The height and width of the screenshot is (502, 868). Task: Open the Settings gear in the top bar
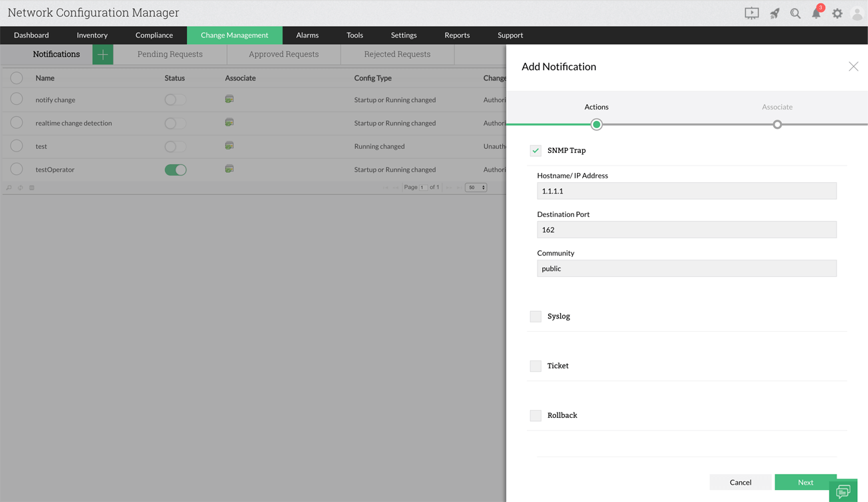[837, 13]
